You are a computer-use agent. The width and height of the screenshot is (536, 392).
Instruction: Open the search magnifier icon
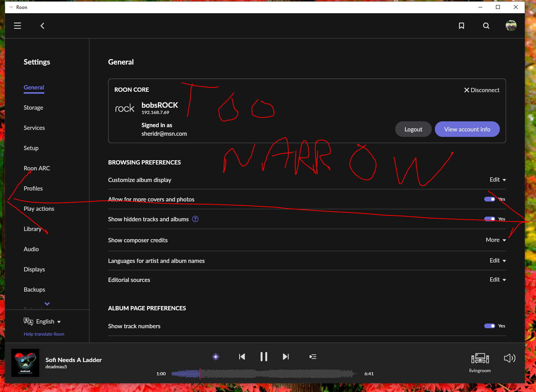[486, 26]
